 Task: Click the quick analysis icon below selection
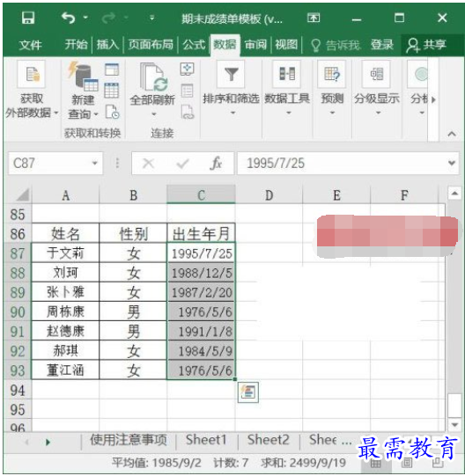248,392
